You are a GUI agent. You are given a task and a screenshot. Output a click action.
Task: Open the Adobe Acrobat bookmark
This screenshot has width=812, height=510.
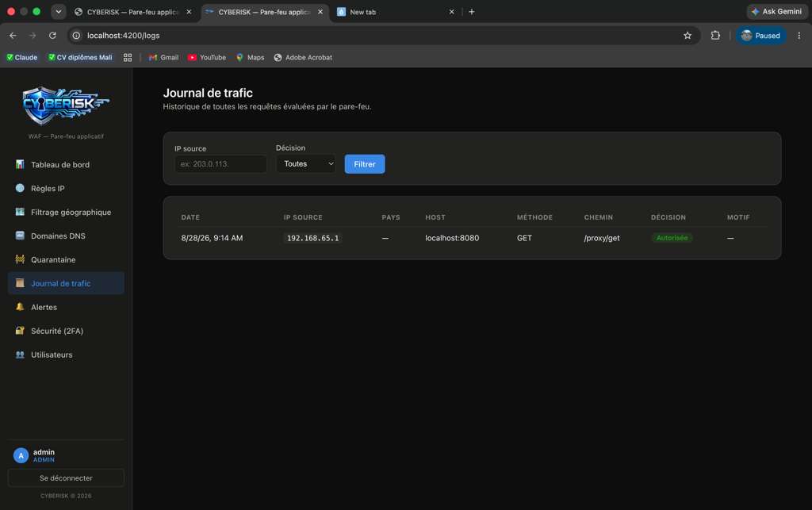coord(303,57)
